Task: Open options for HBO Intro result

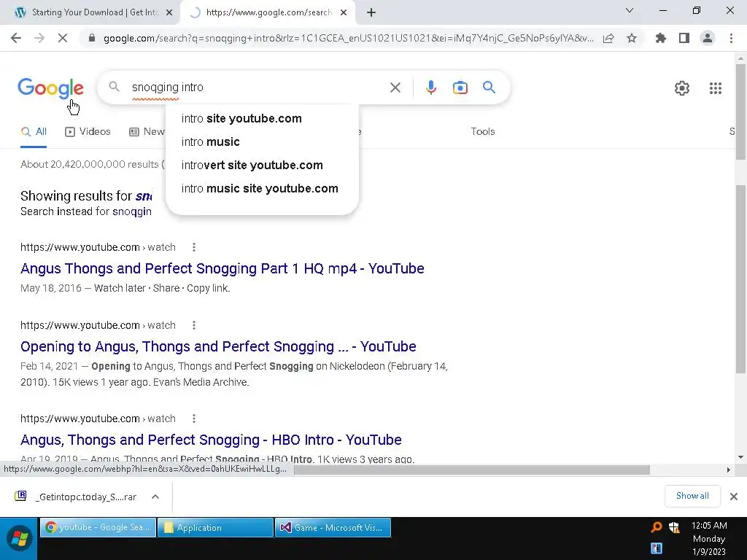Action: [x=193, y=419]
